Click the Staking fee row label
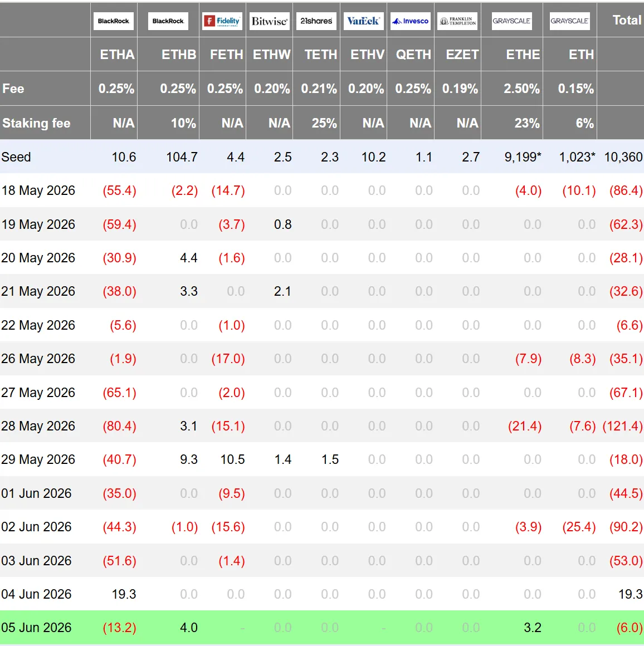 [36, 123]
